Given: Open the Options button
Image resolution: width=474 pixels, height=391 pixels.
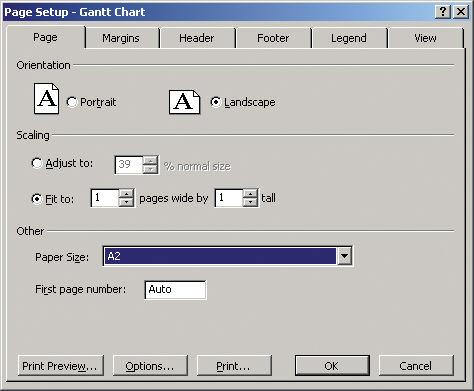Looking at the screenshot, I should click(150, 366).
